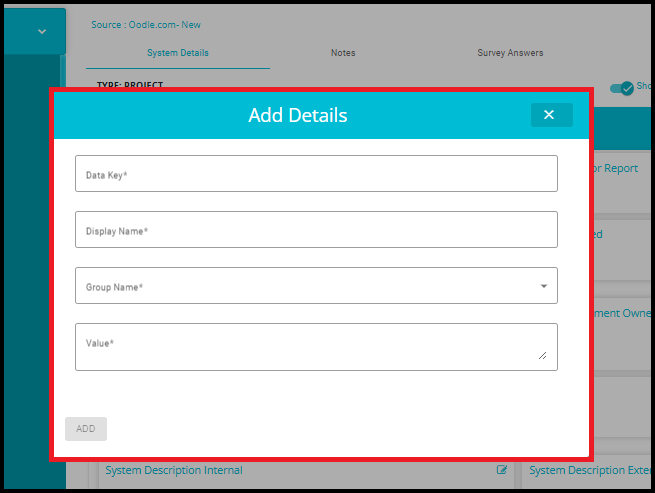Expand the top-left chevron menu
Image resolution: width=655 pixels, height=493 pixels.
point(41,31)
